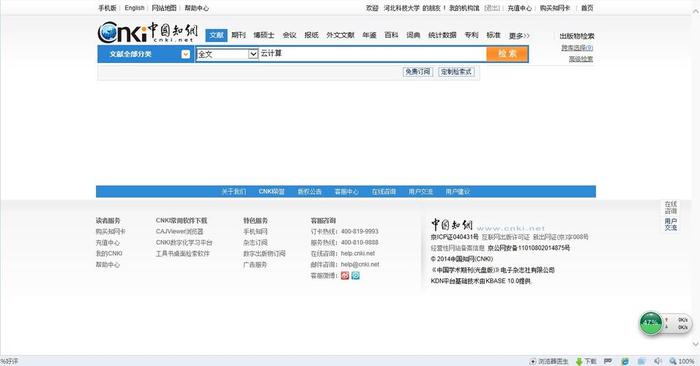This screenshot has width=700, height=366.
Task: Click the green 47% memory ball
Action: 651,323
